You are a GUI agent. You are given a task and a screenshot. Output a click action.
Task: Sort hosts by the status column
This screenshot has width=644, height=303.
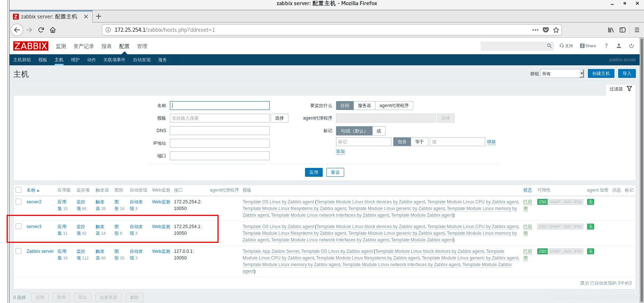click(x=527, y=190)
